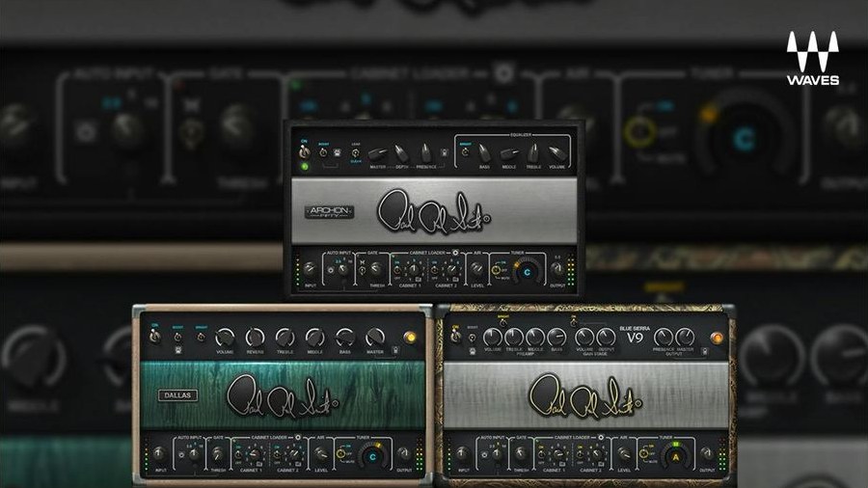This screenshot has height=488, width=868.
Task: Click the Blue Sierra PRESENCE knob
Action: 664,337
